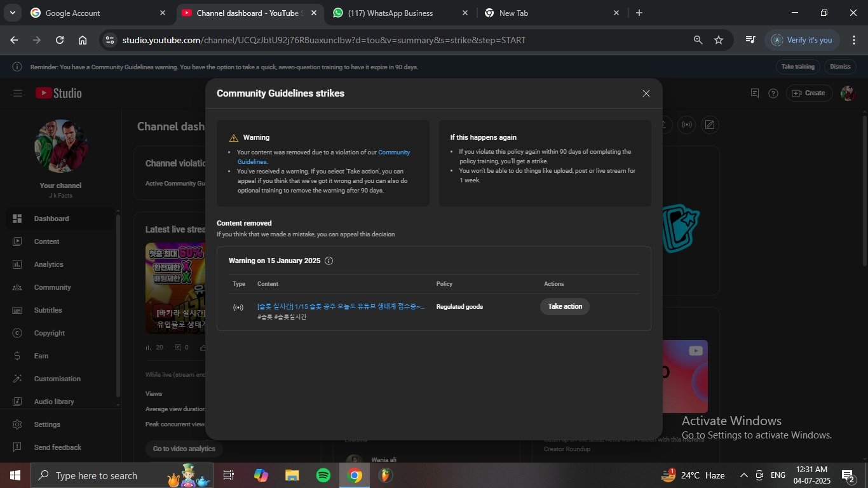
Task: Open Dashboard in the sidebar
Action: pos(60,219)
